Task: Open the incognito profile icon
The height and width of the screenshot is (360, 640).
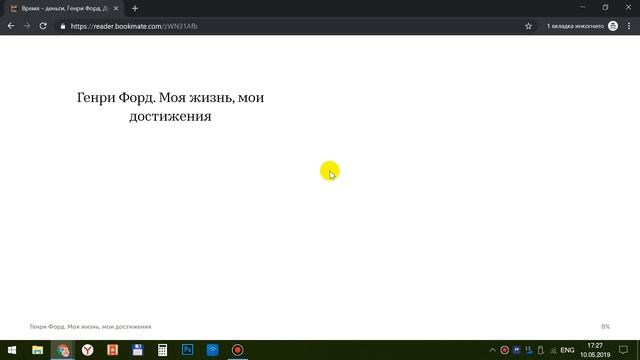Action: [x=613, y=26]
